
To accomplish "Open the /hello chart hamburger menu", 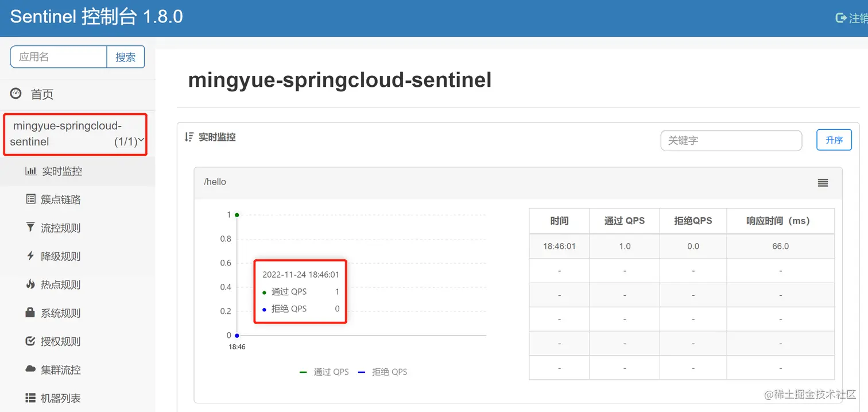I will tap(823, 183).
